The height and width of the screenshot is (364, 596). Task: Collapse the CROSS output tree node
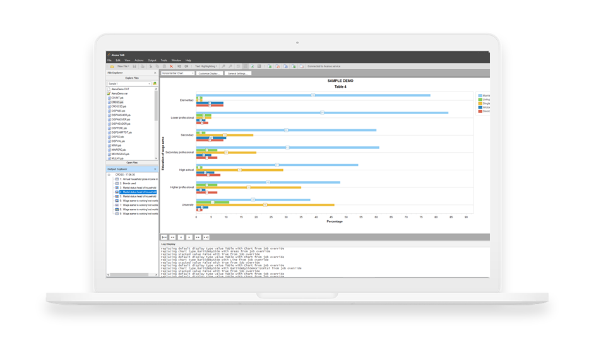tap(109, 175)
